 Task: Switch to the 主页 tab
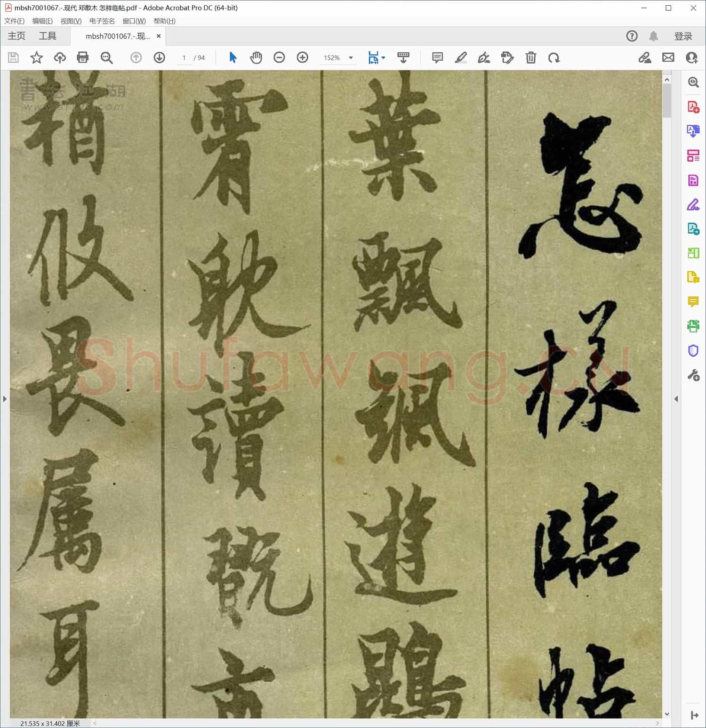point(16,36)
